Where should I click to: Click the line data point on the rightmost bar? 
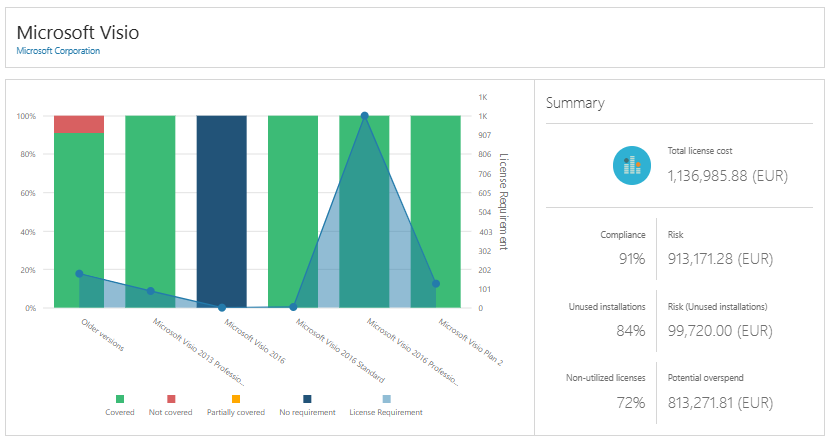[436, 284]
